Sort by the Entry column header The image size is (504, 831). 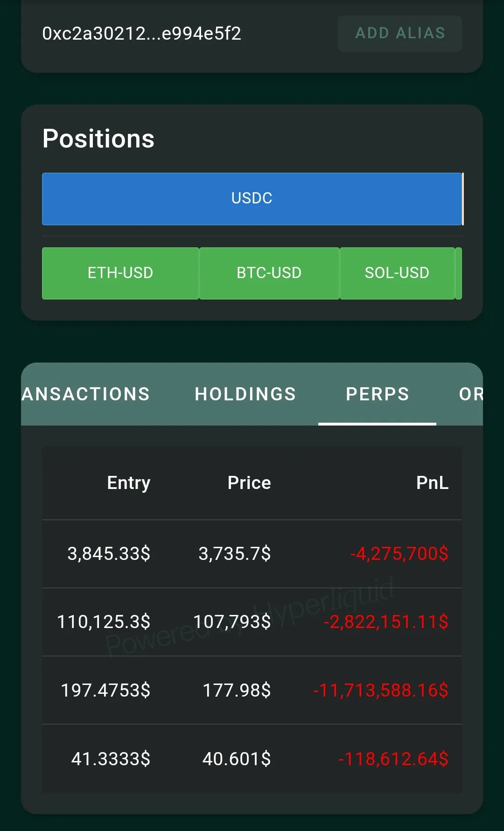pos(129,483)
